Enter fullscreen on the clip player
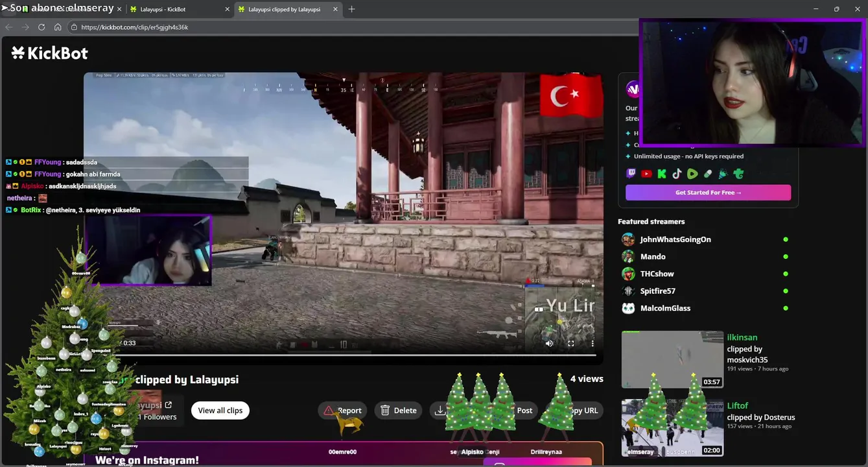 571,344
